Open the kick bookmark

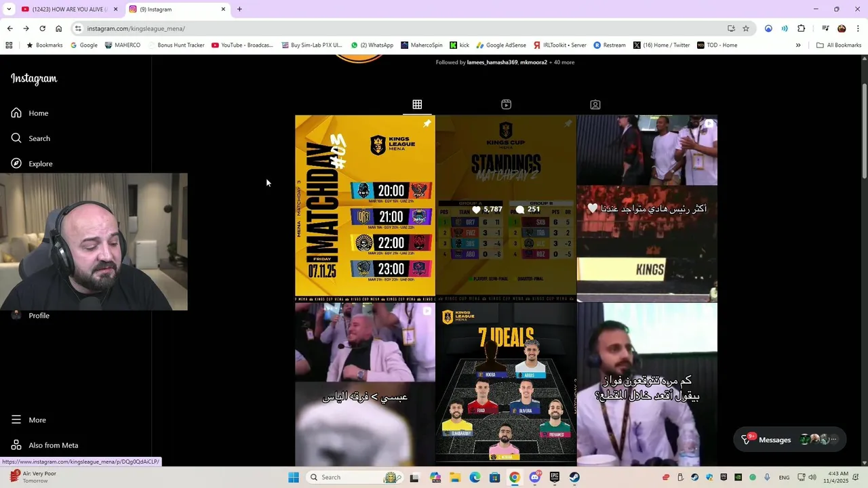click(460, 45)
